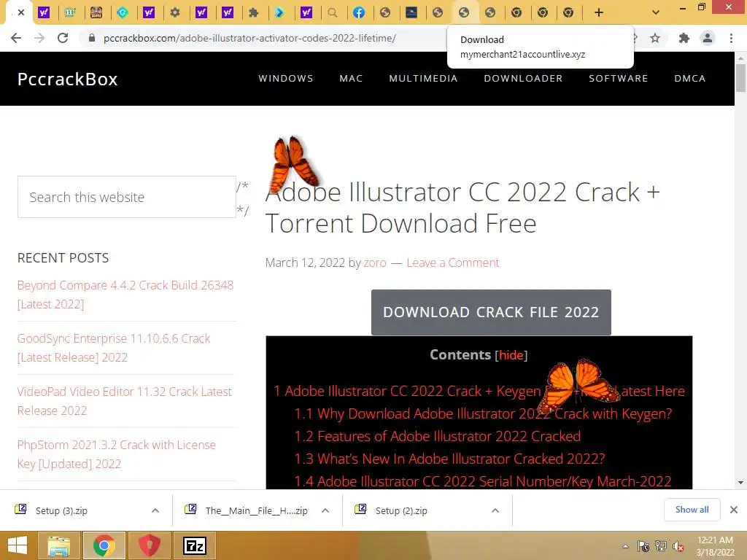Viewport: 747px width, 560px height.
Task: Click the browser forward arrow
Action: point(39,38)
